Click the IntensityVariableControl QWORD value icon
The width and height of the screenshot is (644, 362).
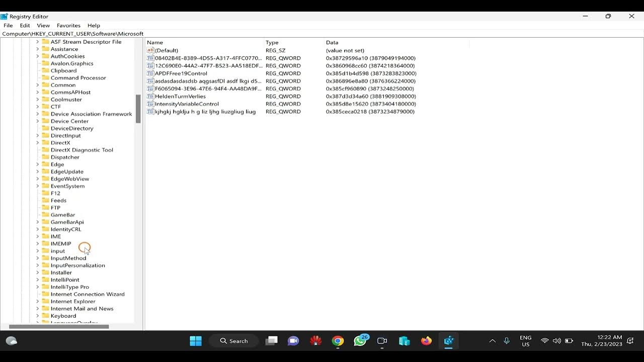click(x=150, y=104)
